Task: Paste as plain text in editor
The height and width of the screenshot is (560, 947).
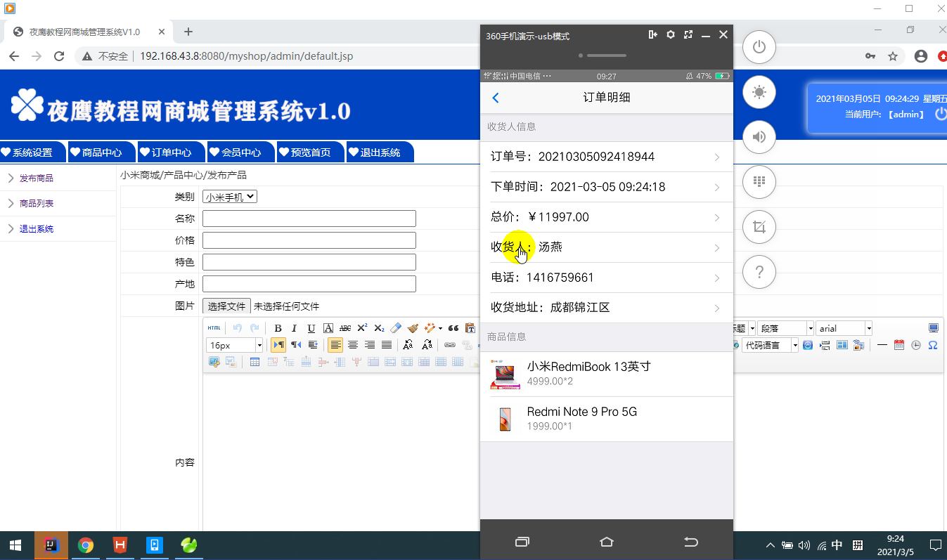Action: (470, 328)
